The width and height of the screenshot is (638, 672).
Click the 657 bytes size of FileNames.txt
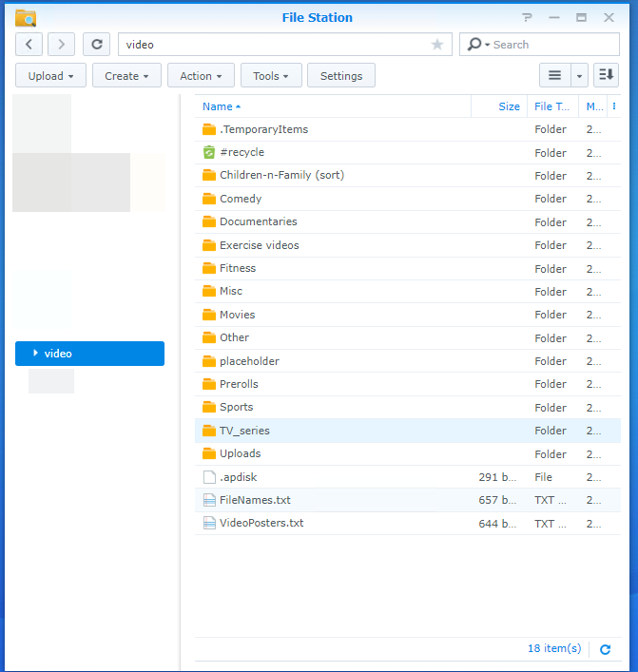[x=497, y=500]
